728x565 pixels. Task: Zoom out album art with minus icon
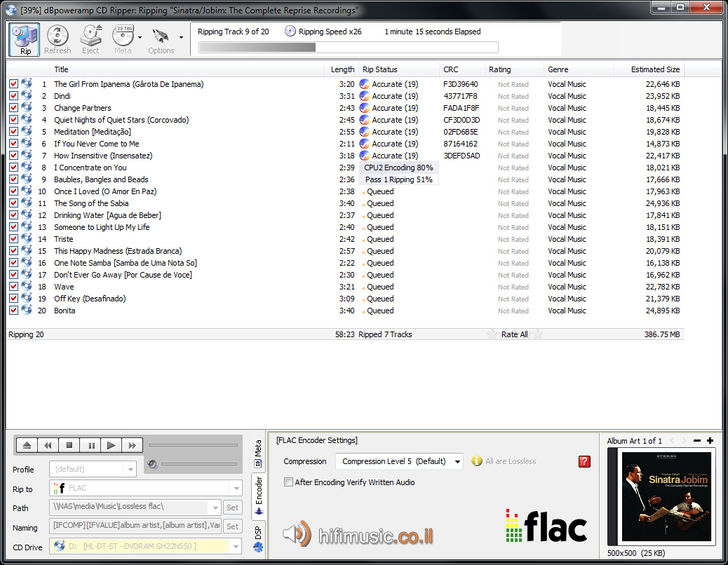point(697,441)
